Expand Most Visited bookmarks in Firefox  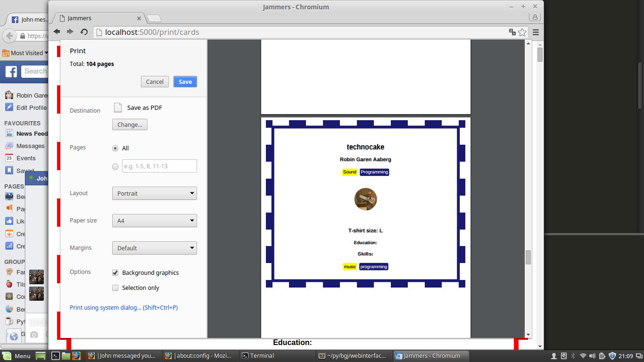pyautogui.click(x=25, y=53)
